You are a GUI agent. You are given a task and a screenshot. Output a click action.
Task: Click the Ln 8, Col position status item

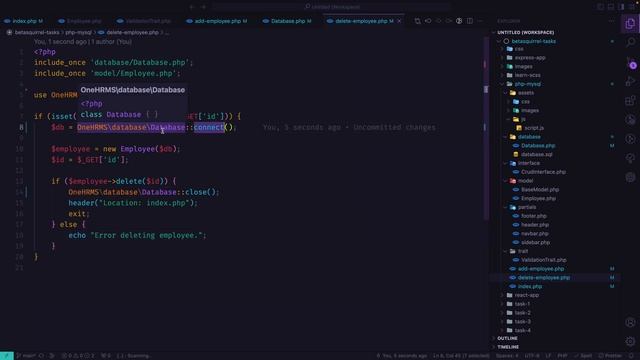[461, 356]
